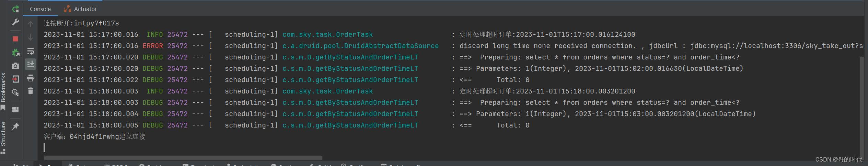Take a thread dump with camera icon
Image resolution: width=868 pixels, height=166 pixels.
point(15,66)
